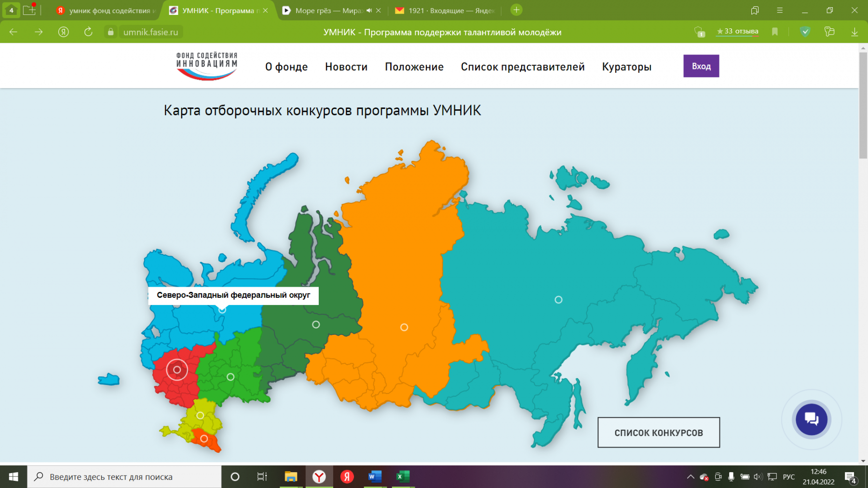Mute the Море грёз tab audio
This screenshot has width=868, height=488.
click(x=369, y=10)
